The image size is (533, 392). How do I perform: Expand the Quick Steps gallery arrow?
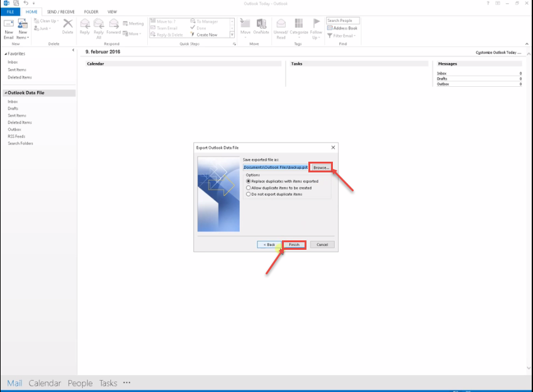point(232,35)
